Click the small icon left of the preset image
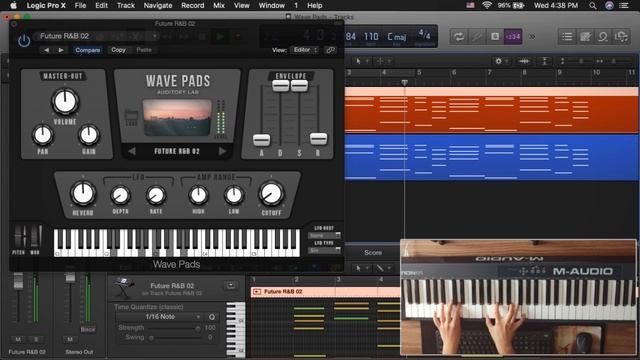Screen dimensions: 640x360 tap(131, 117)
